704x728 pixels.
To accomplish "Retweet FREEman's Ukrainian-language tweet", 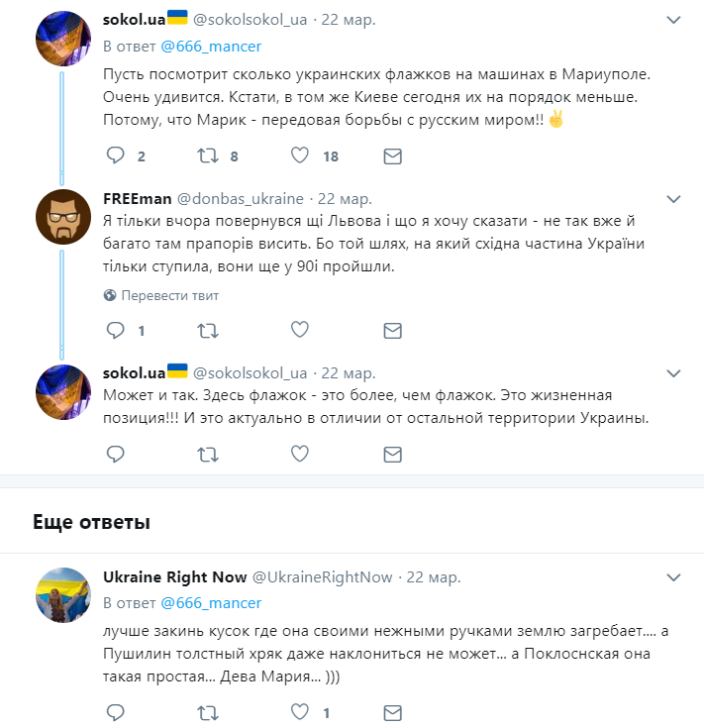I will (x=208, y=331).
